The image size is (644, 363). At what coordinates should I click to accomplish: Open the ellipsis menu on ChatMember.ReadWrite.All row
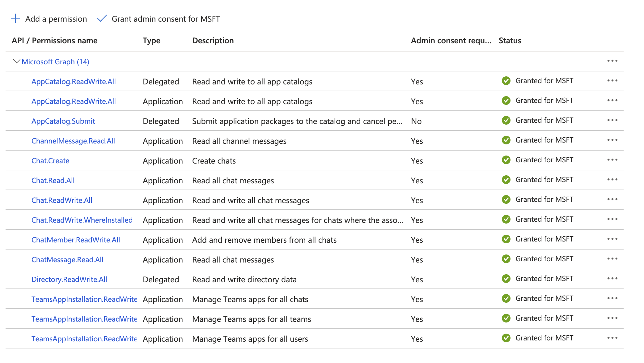pyautogui.click(x=612, y=239)
